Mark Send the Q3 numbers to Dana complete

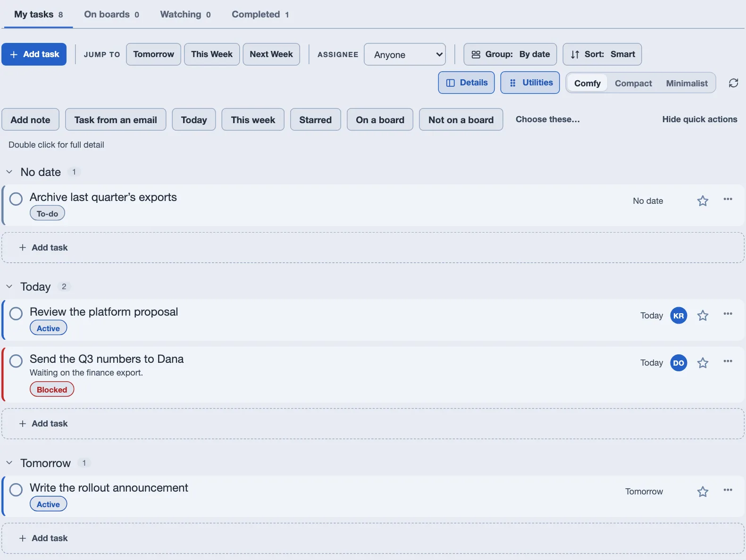16,361
